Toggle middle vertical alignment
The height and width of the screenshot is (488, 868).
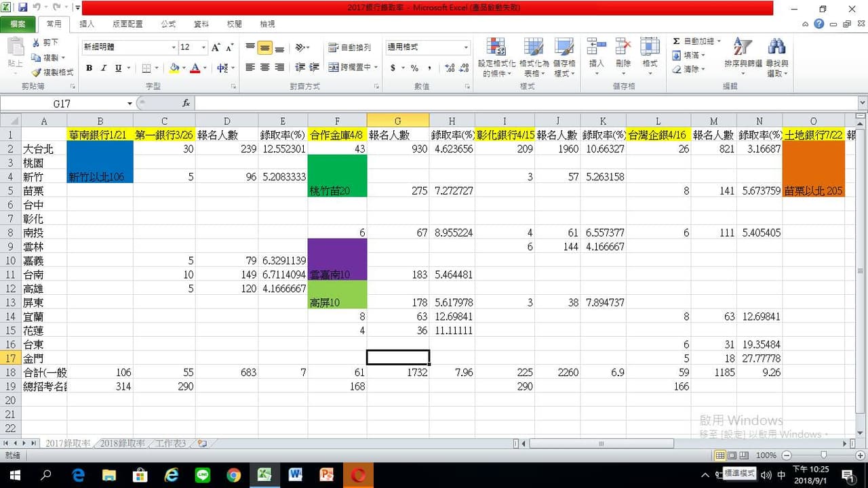click(x=264, y=47)
